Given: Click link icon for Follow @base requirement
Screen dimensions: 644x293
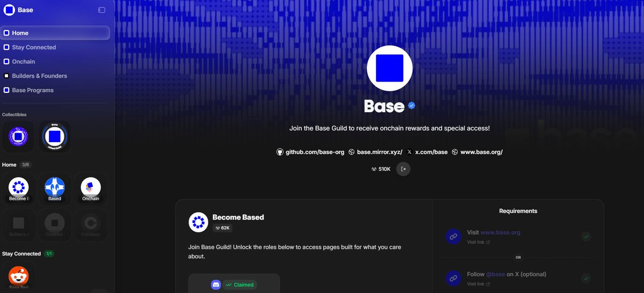Looking at the screenshot, I should 453,278.
